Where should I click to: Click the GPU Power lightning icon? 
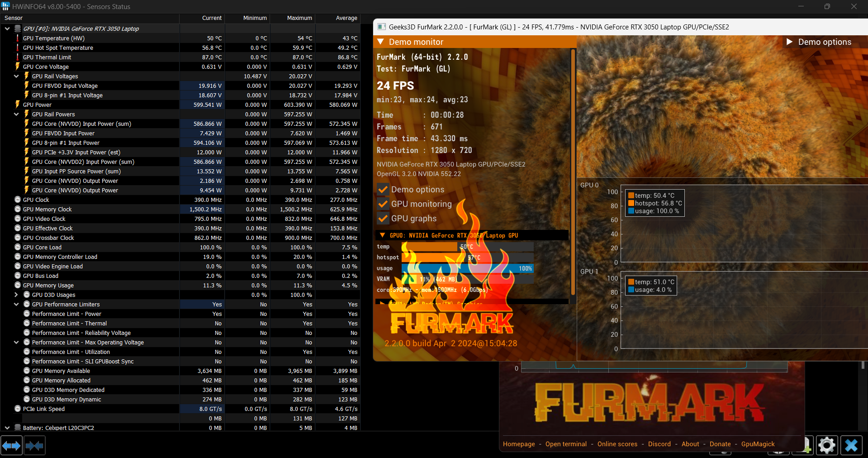pyautogui.click(x=18, y=105)
